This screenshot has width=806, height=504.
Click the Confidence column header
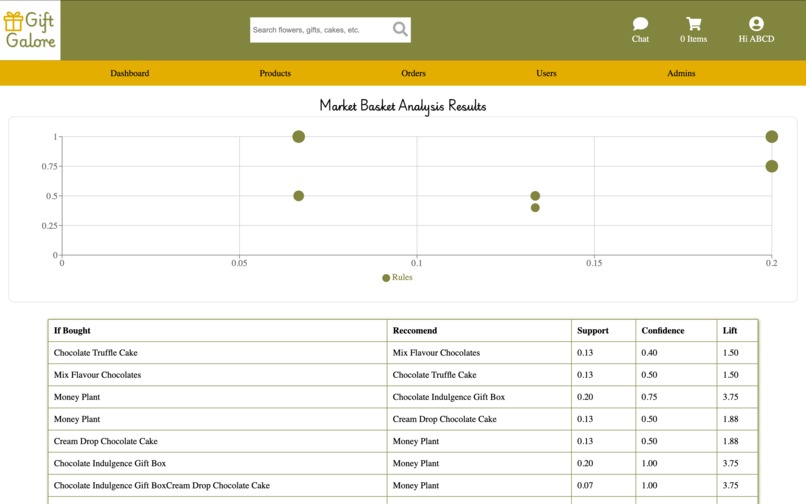click(663, 331)
